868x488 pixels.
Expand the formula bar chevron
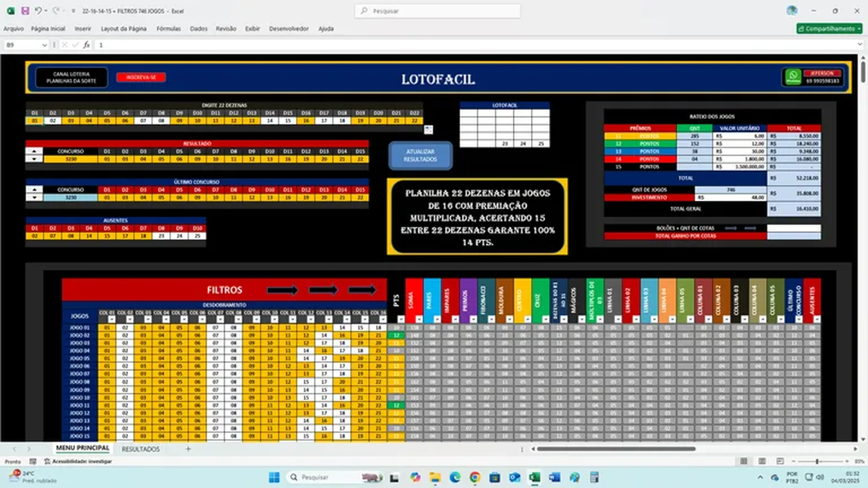(x=860, y=45)
